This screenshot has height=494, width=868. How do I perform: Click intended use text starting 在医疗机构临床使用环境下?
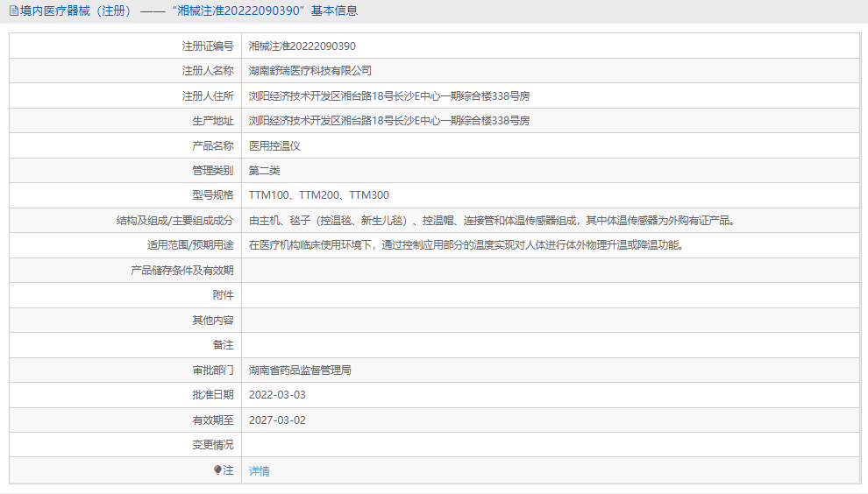tap(468, 245)
